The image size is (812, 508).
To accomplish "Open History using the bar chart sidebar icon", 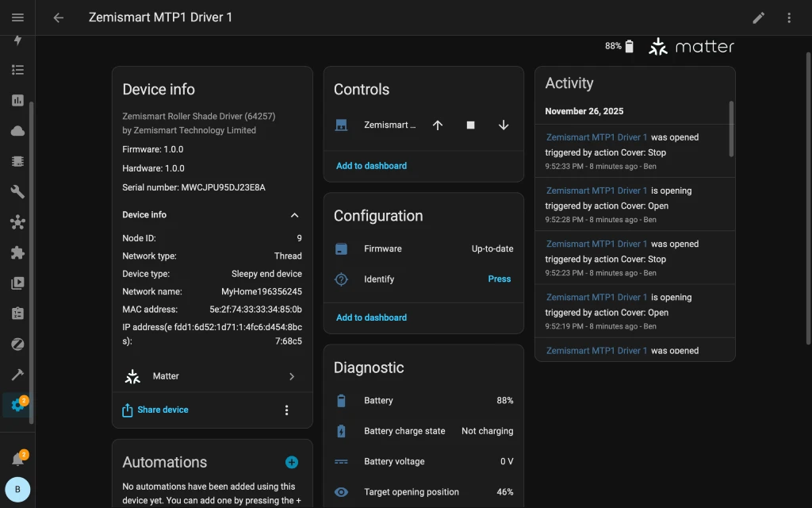I will point(17,99).
